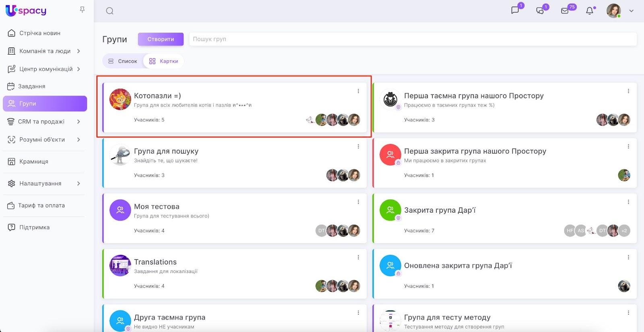The height and width of the screenshot is (332, 644).
Task: Open options for Закрита група Дар'ї card
Action: point(628,202)
